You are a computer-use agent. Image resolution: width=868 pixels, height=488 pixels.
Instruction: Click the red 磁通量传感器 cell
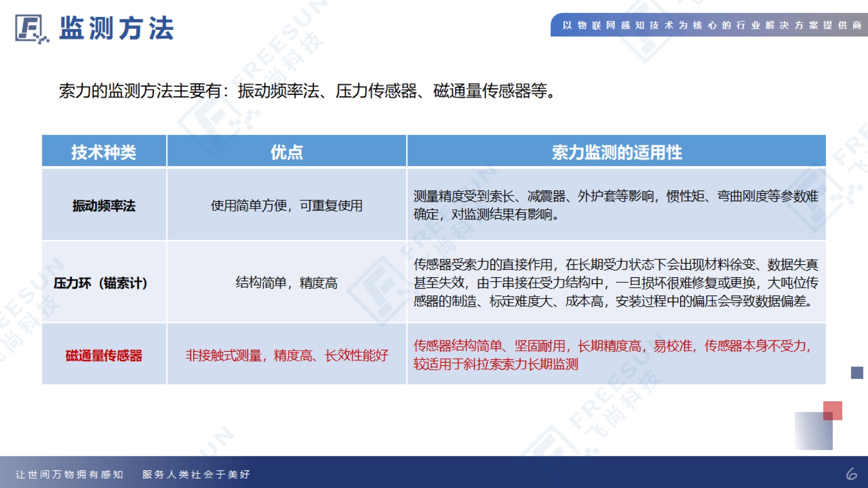[x=104, y=355]
